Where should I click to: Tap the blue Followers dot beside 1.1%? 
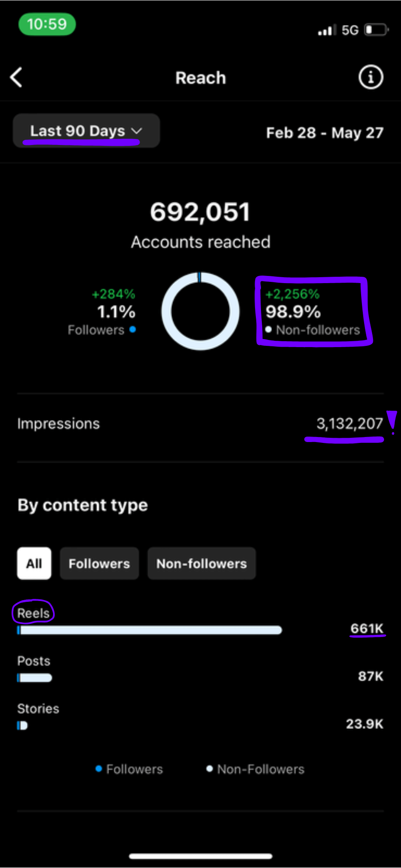[132, 329]
